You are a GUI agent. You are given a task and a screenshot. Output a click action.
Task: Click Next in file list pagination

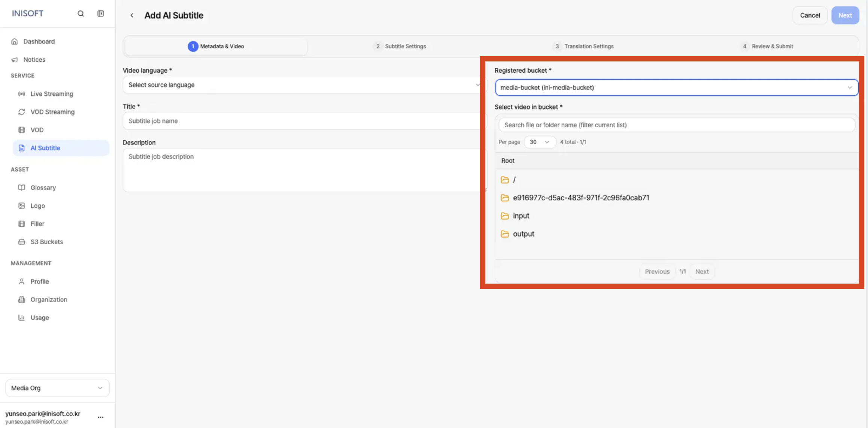coord(702,272)
